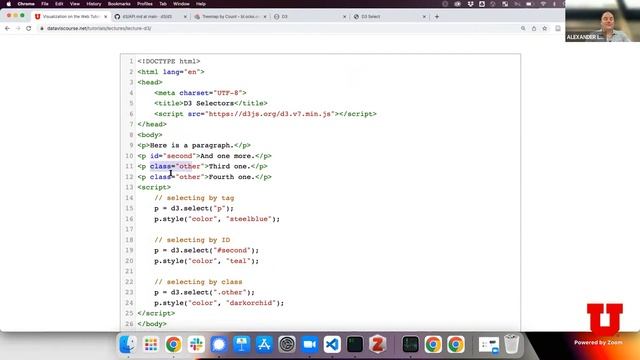Open Chrome side panel icon
Image resolution: width=640 pixels, height=360 pixels.
click(558, 28)
